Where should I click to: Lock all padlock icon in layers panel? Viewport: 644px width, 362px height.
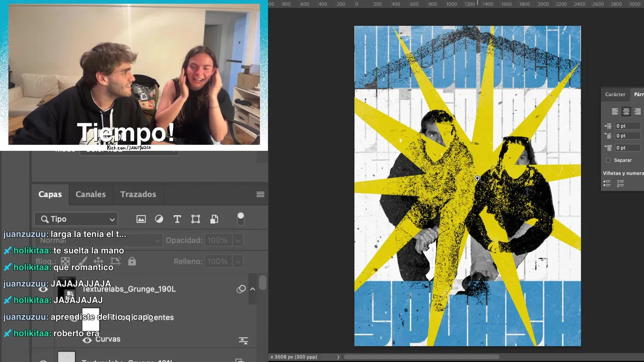coord(132,261)
